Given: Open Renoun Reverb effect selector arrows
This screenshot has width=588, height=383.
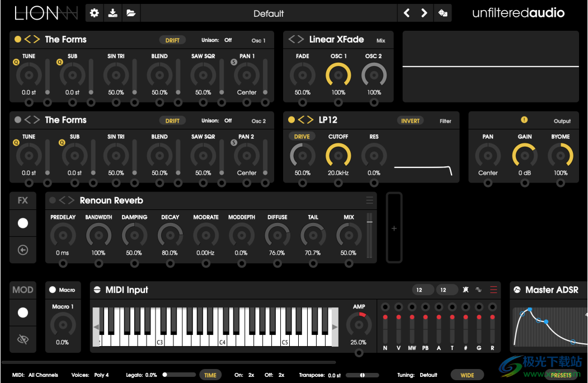Looking at the screenshot, I should 67,200.
